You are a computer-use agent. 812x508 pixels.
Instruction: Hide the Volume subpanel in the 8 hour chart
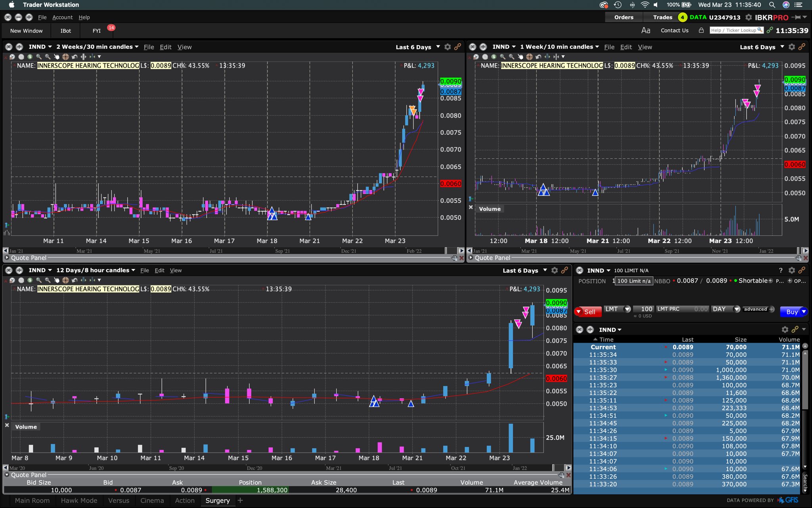[7, 425]
